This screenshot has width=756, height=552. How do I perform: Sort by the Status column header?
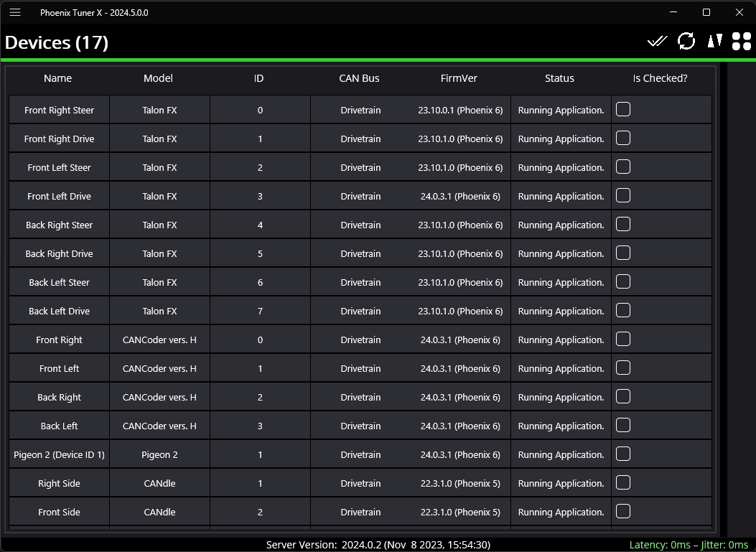559,78
